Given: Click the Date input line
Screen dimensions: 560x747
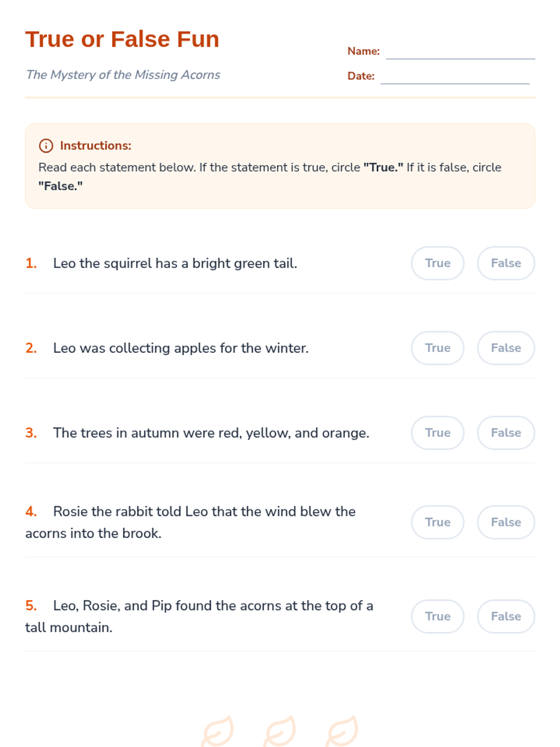Looking at the screenshot, I should pos(455,77).
